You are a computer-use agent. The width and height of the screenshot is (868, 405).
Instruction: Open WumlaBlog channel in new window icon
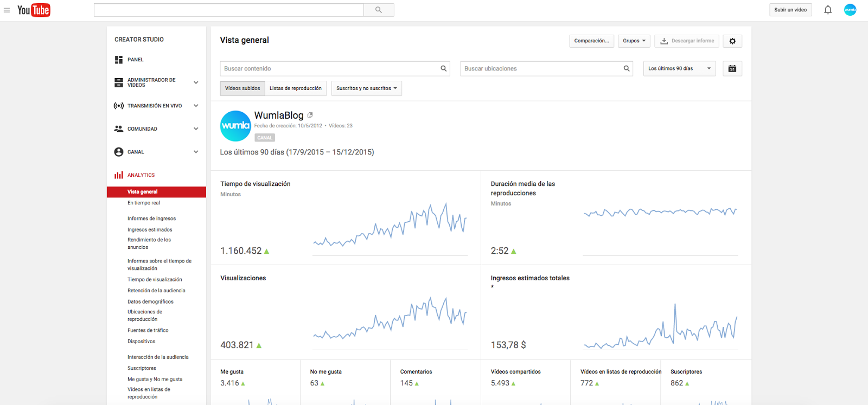point(310,115)
